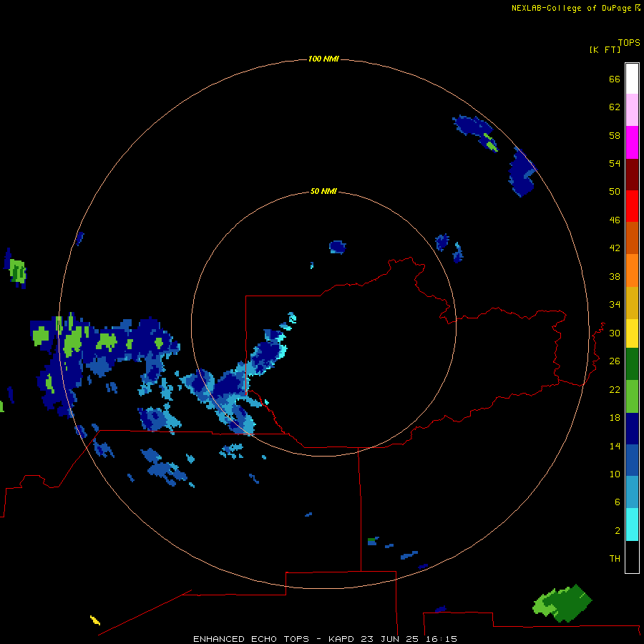Select the magenta legend swatch beside 58
Screen dimensions: 644x644
[x=632, y=142]
